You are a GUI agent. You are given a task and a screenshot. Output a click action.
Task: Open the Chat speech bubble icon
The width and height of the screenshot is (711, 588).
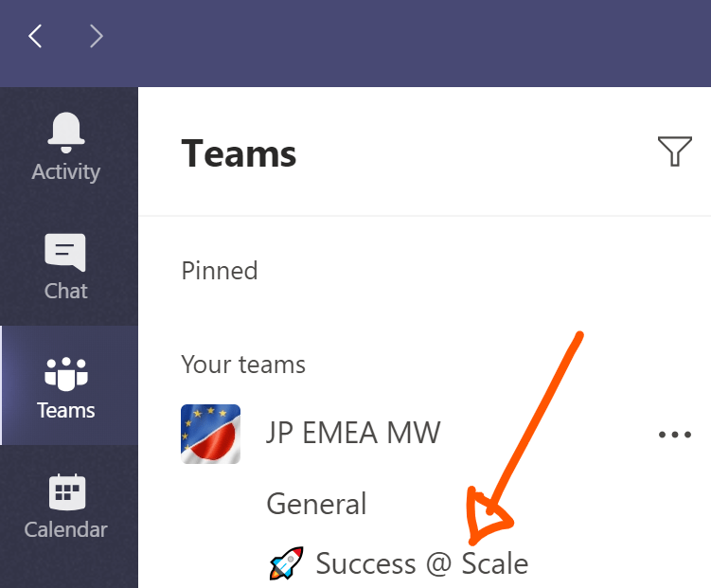click(x=65, y=253)
